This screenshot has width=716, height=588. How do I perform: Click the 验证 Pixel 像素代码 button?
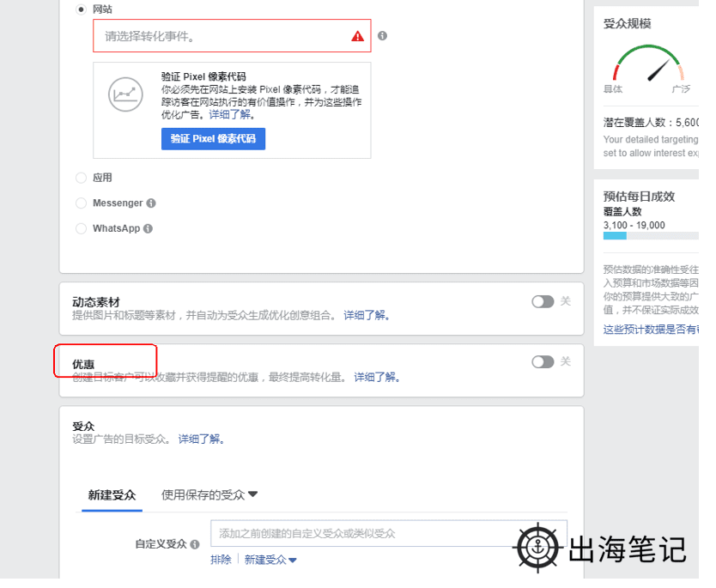pyautogui.click(x=213, y=138)
